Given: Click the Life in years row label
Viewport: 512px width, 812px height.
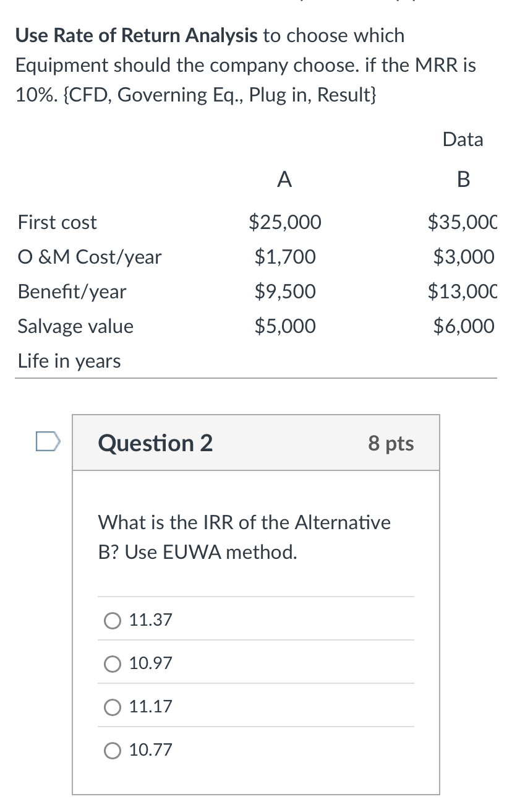Looking at the screenshot, I should click(x=68, y=361).
